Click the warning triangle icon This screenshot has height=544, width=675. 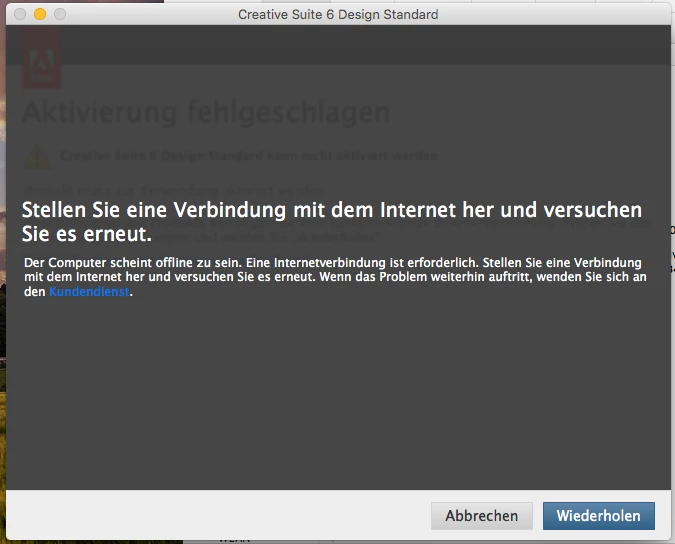click(38, 157)
